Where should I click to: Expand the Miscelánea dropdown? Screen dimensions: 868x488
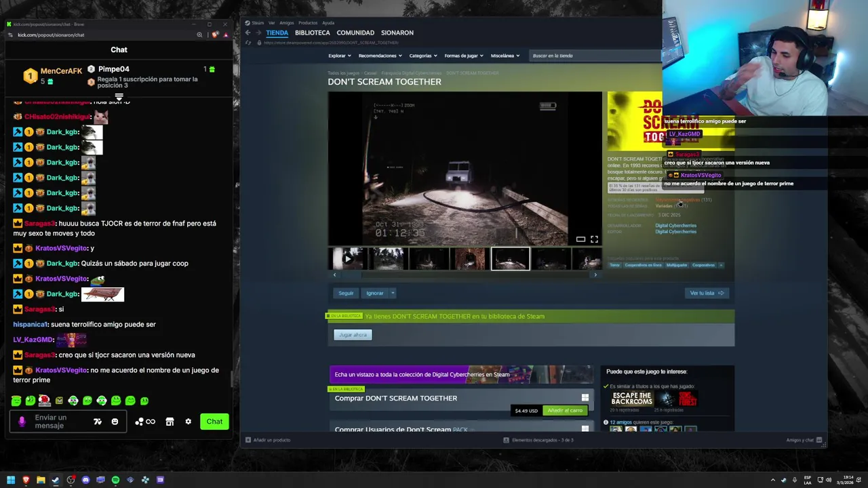(505, 56)
